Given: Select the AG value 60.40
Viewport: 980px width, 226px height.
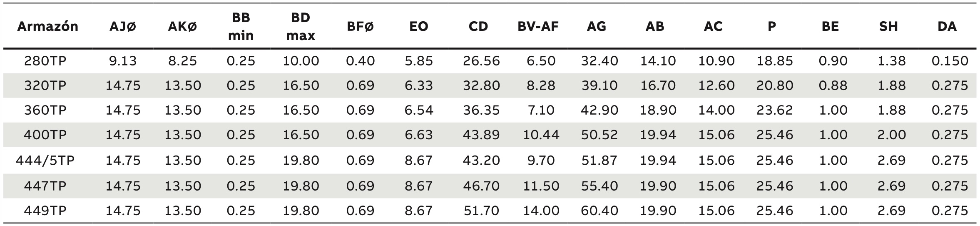Looking at the screenshot, I should pos(599,211).
